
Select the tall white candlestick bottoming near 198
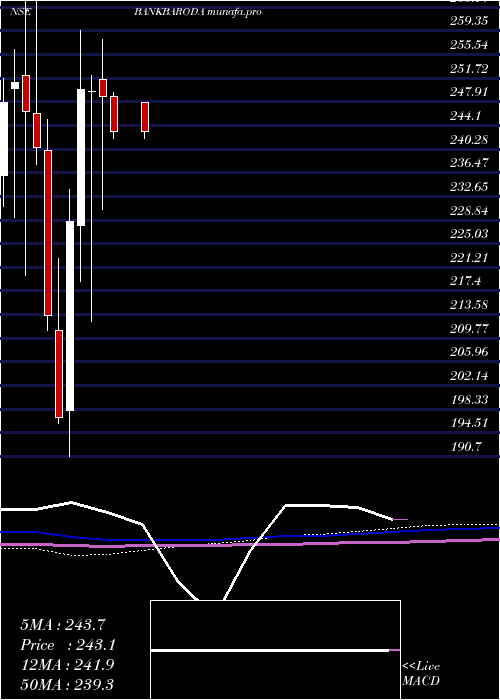(70, 316)
